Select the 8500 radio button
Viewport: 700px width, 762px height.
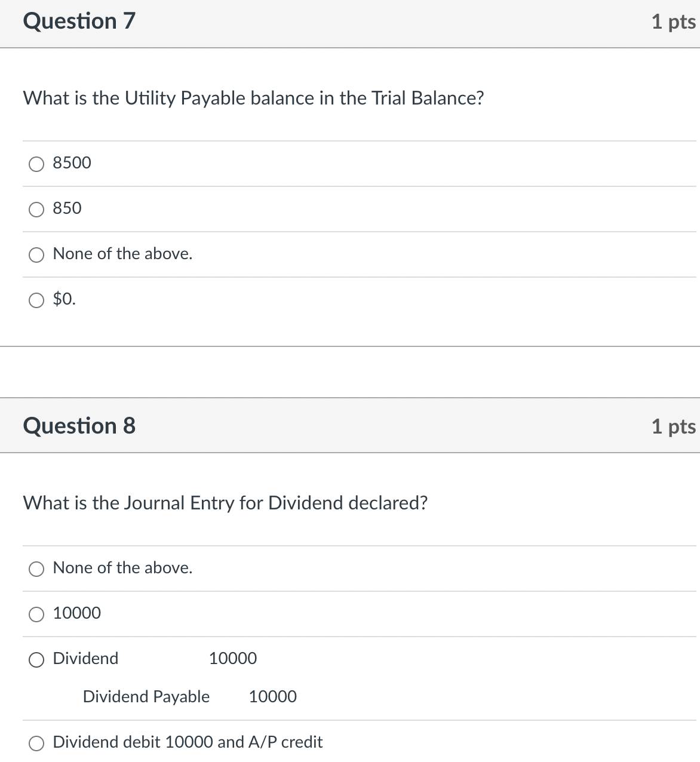36,164
